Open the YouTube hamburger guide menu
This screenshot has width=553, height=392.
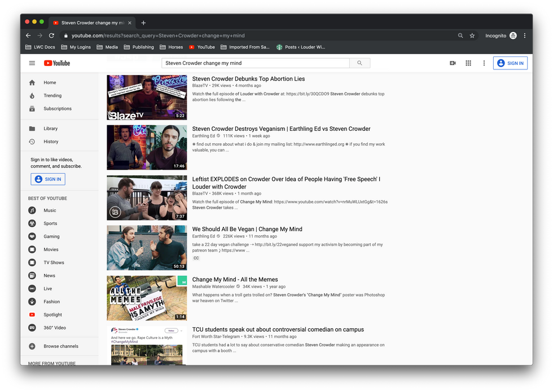pos(32,63)
